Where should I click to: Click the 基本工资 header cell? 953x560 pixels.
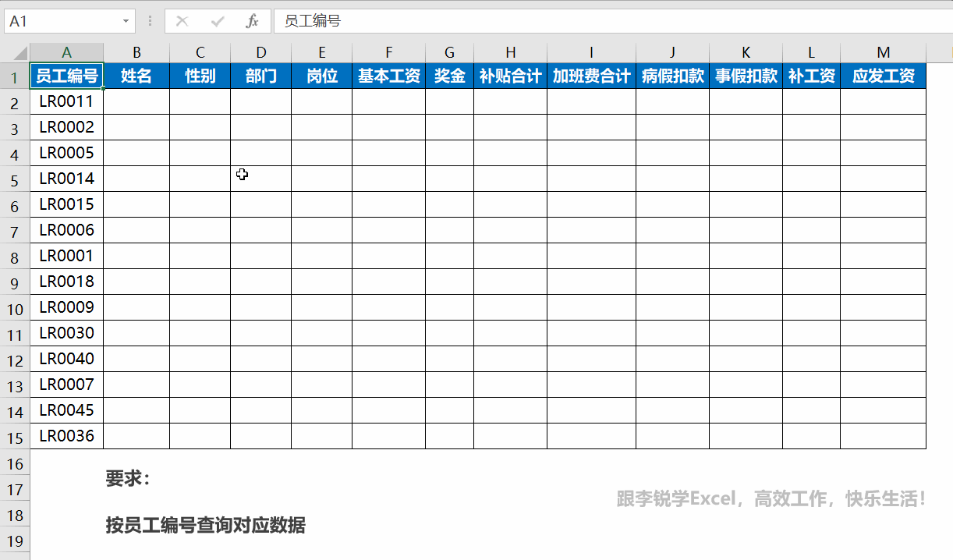point(389,76)
